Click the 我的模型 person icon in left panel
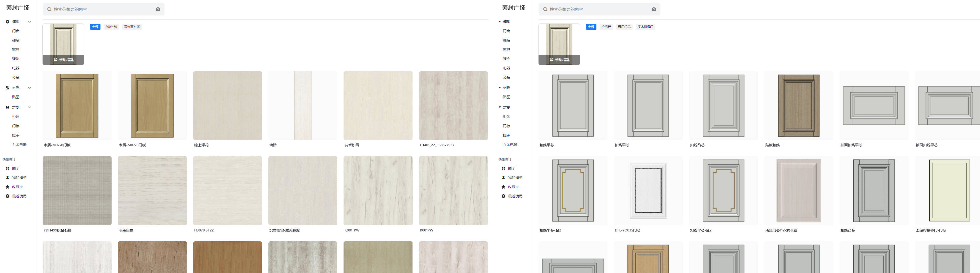This screenshot has height=273, width=980. coord(7,178)
